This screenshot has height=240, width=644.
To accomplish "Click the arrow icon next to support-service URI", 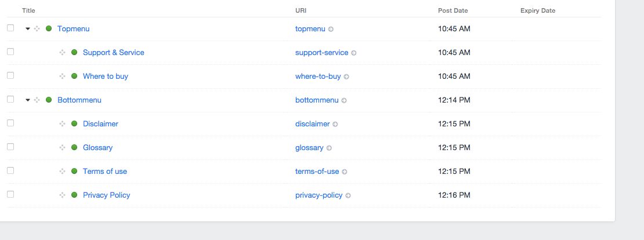I will click(354, 53).
